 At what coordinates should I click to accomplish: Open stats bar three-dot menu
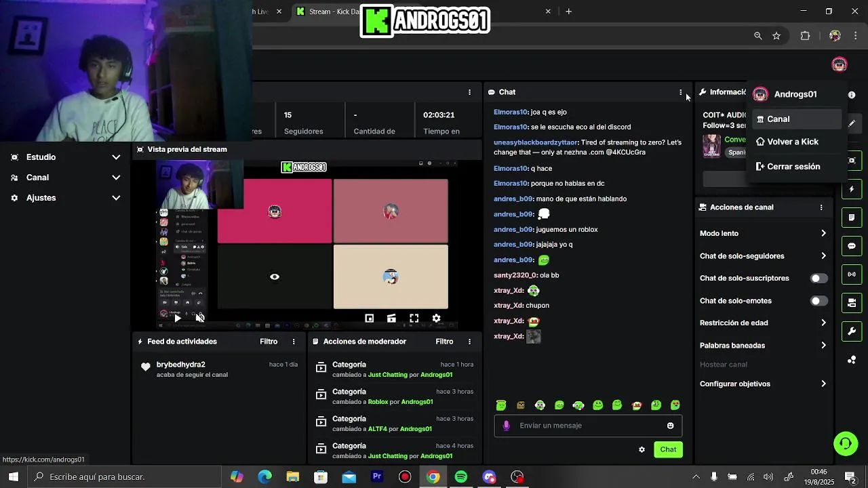[469, 92]
